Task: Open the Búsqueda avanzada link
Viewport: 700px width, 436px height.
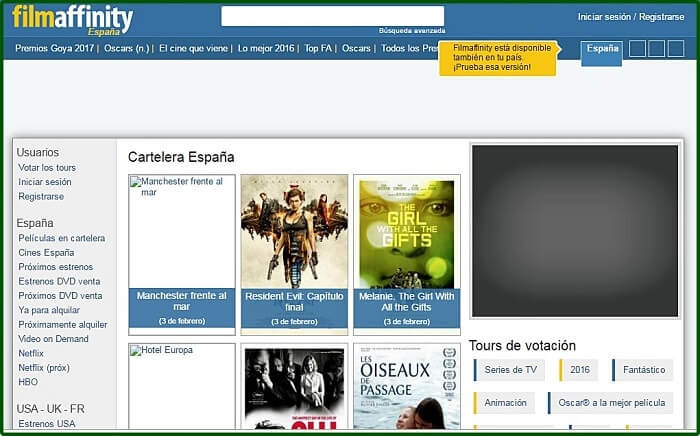Action: [x=410, y=31]
